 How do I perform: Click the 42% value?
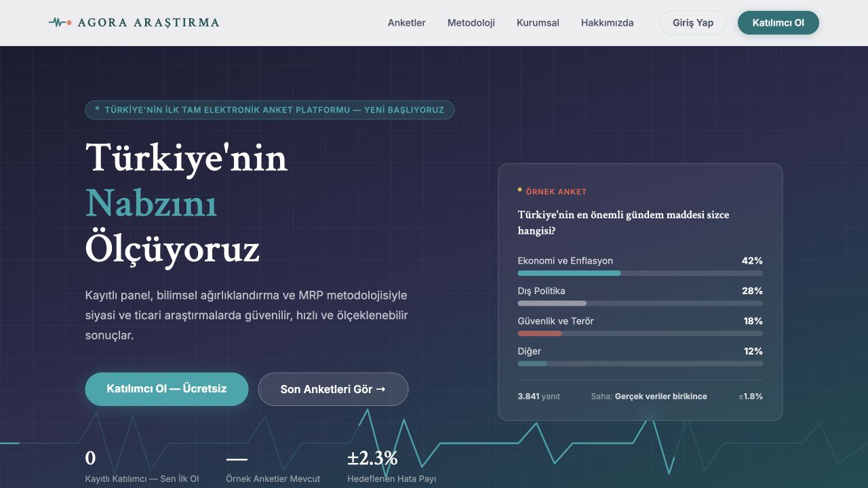coord(752,261)
